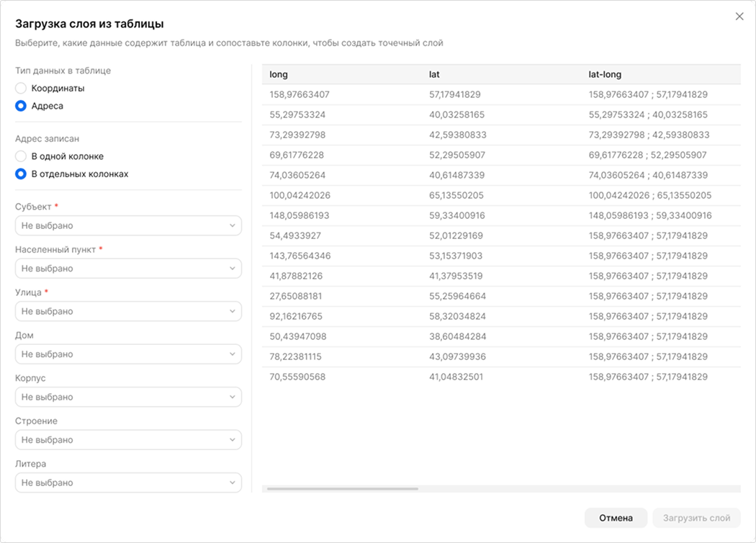Expand the Улица column dropdown
The width and height of the screenshot is (756, 543).
(x=128, y=312)
